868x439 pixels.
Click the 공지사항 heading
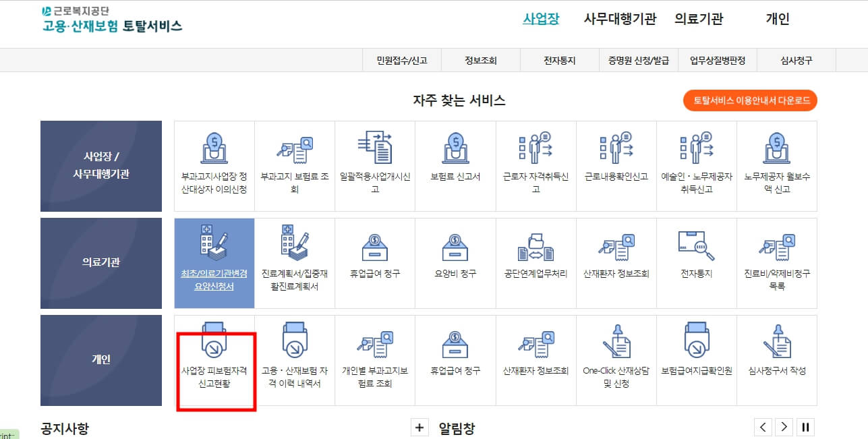click(x=65, y=429)
